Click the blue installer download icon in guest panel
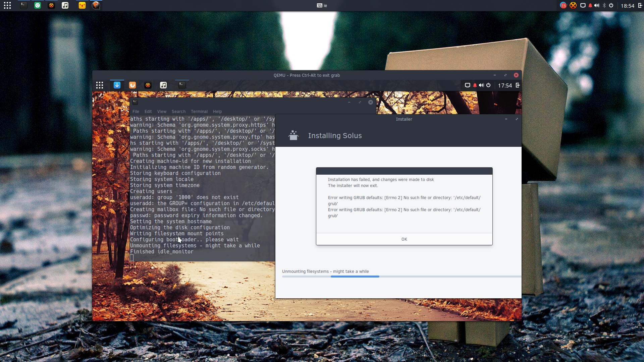 click(117, 85)
